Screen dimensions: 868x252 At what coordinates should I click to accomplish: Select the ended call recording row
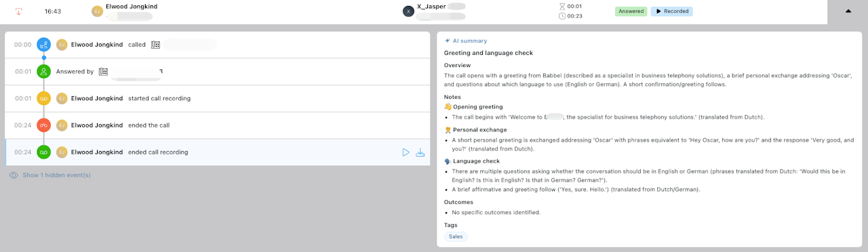coord(218,152)
